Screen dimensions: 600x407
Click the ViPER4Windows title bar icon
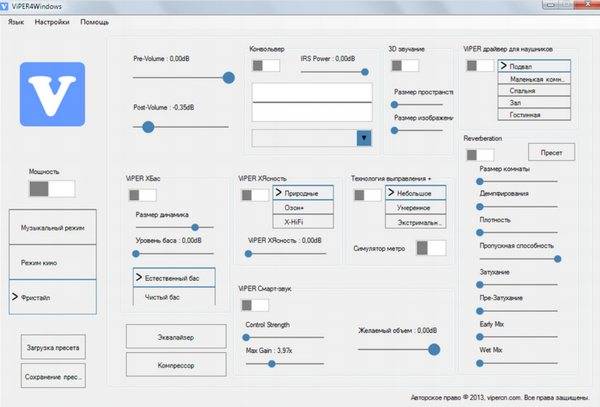click(x=4, y=7)
